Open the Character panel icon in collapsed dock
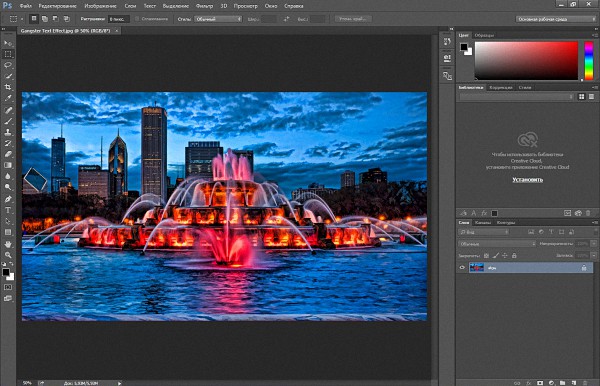The image size is (600, 386). (x=447, y=76)
